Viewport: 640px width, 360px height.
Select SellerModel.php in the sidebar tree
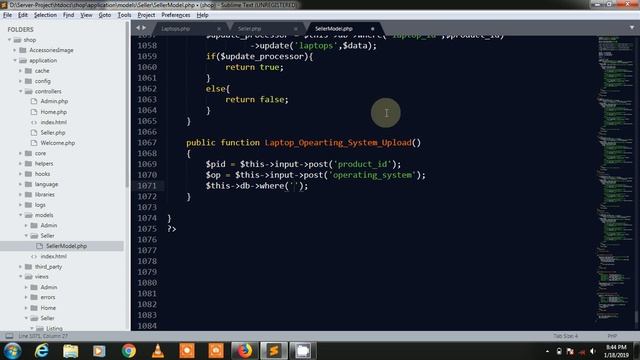coord(66,246)
